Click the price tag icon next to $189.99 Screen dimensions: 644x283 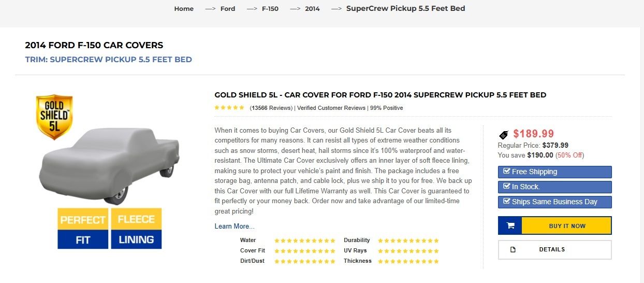[503, 134]
